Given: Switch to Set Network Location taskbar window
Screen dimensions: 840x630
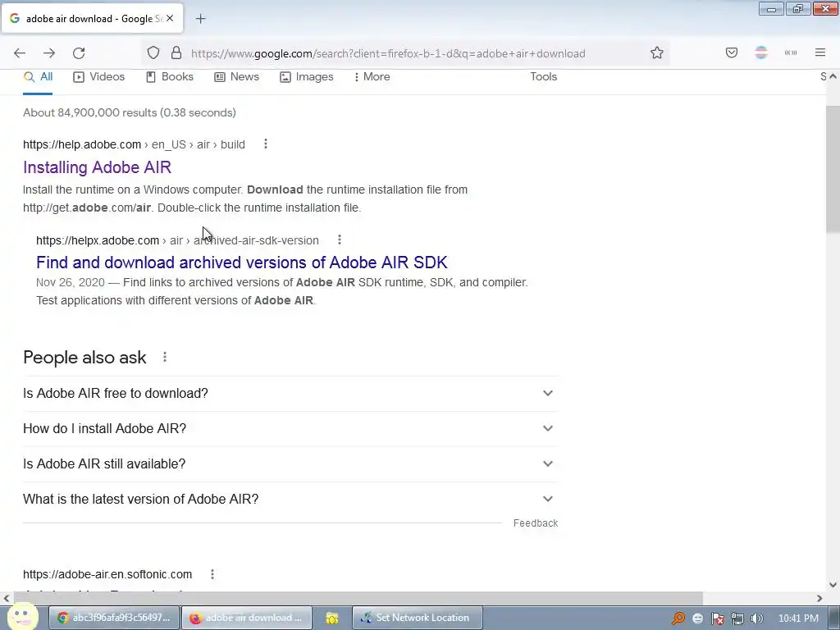Looking at the screenshot, I should [x=418, y=618].
